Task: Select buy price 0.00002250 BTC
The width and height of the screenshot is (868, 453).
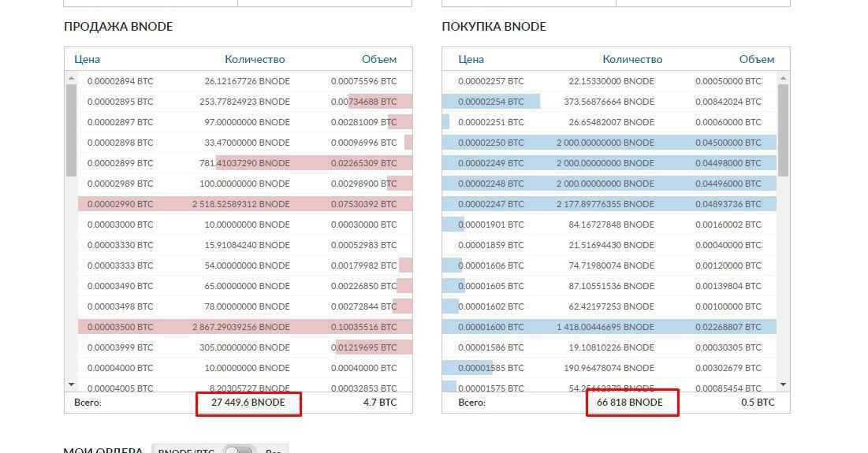Action: pyautogui.click(x=491, y=143)
